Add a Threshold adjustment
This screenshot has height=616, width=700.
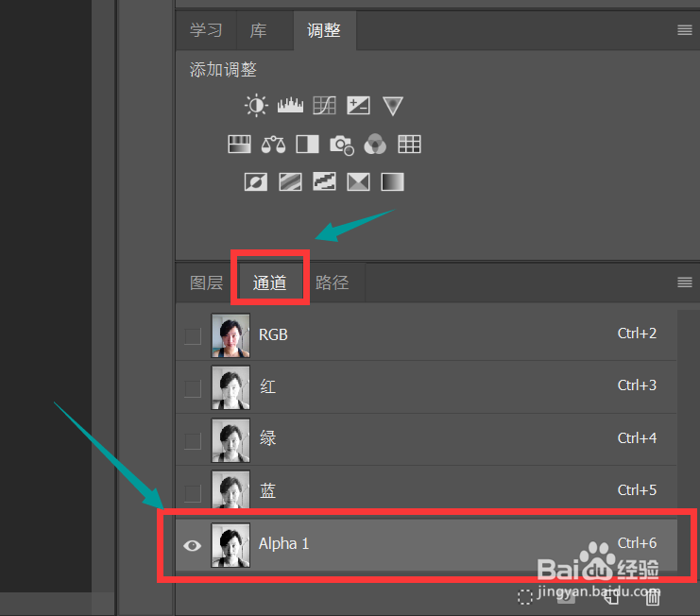324,181
